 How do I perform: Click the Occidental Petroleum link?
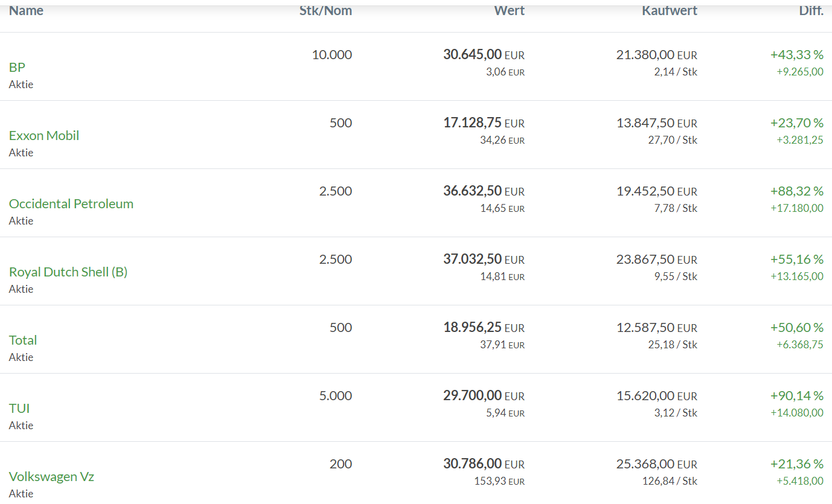pos(71,203)
